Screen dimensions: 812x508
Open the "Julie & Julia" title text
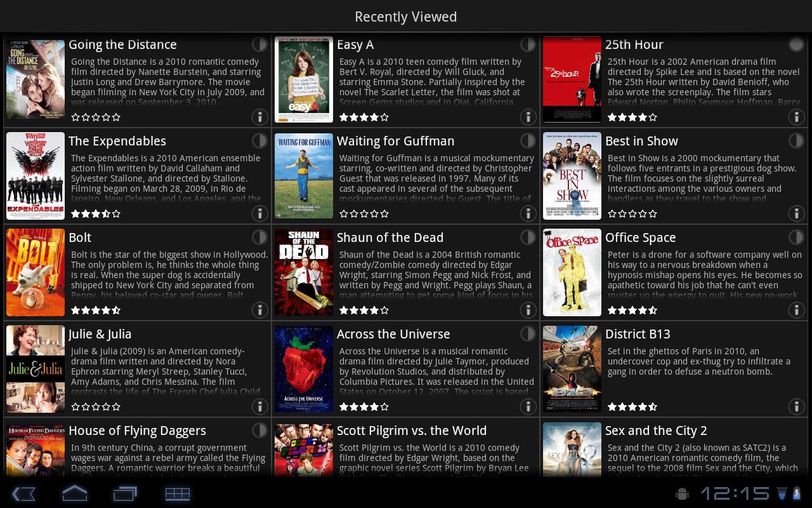click(x=100, y=334)
